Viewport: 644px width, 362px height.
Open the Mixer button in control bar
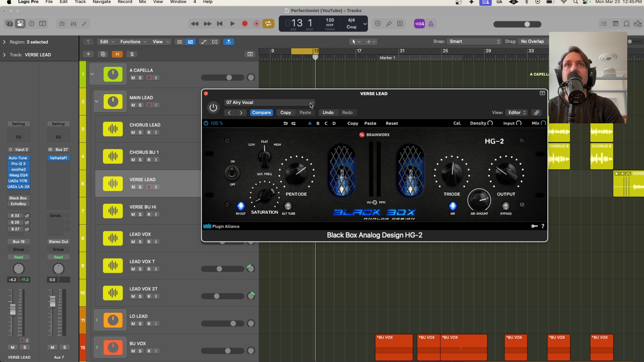(x=73, y=24)
